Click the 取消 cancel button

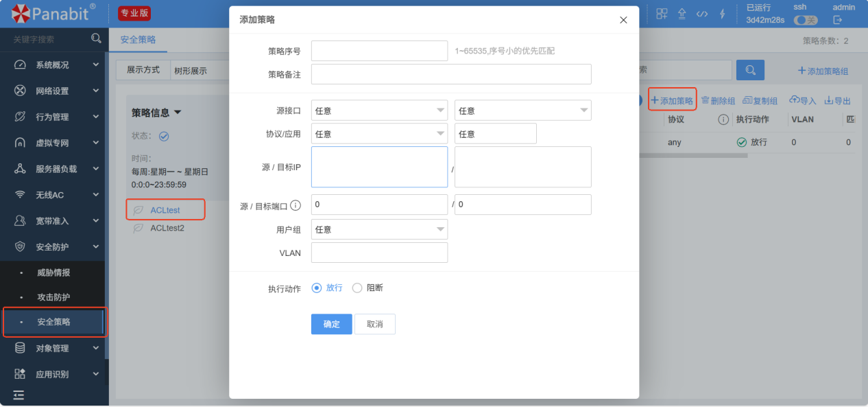click(374, 324)
